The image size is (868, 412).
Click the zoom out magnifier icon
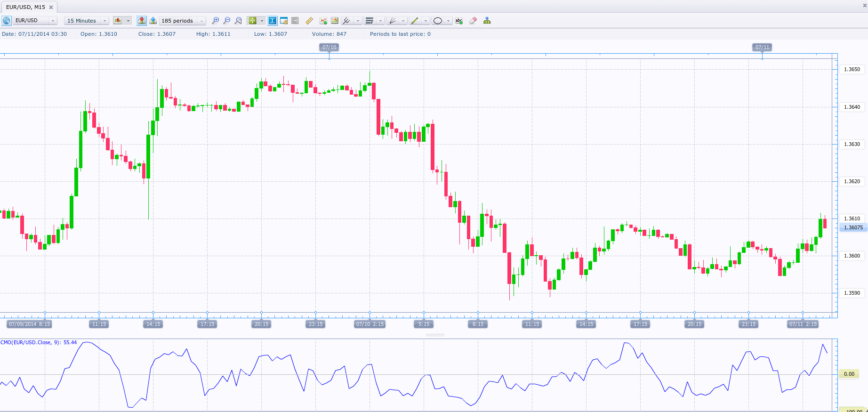tap(227, 21)
